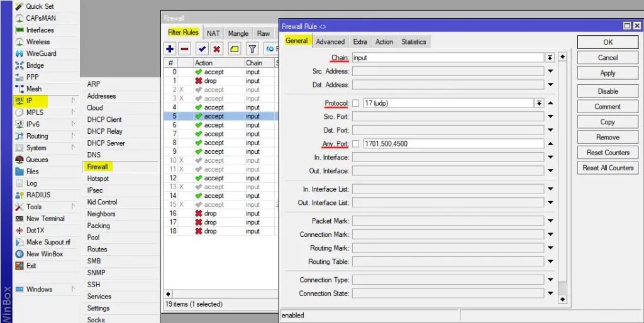Image resolution: width=644 pixels, height=323 pixels.
Task: Click the CAPsMAN icon in sidebar
Action: [19, 18]
